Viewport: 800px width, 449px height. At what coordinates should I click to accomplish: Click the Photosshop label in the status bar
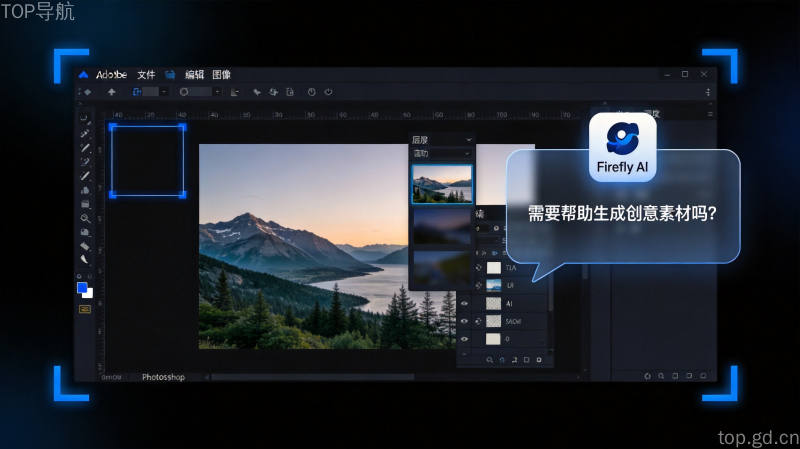[163, 377]
